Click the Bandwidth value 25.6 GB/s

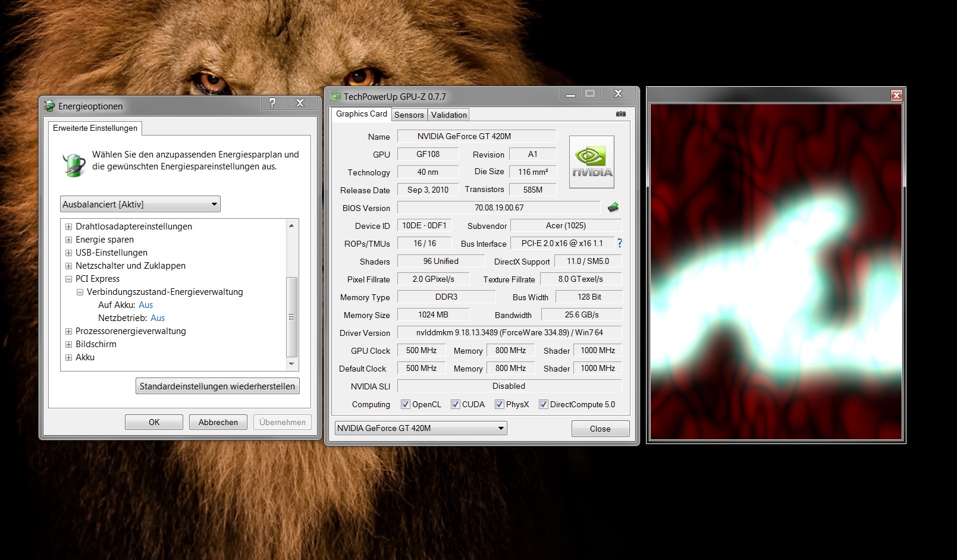coord(582,314)
